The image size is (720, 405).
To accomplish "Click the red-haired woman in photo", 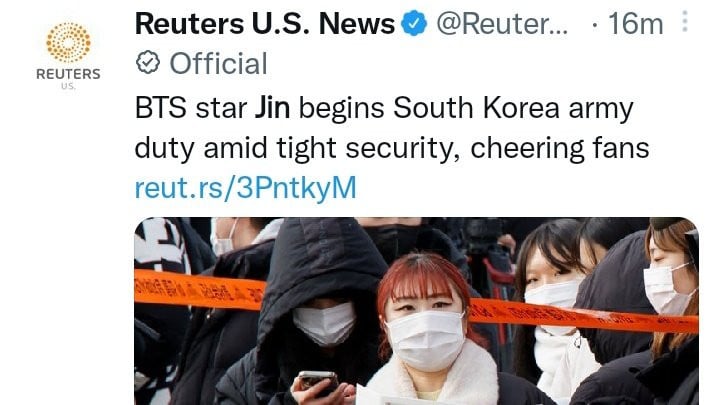I will pos(427,328).
